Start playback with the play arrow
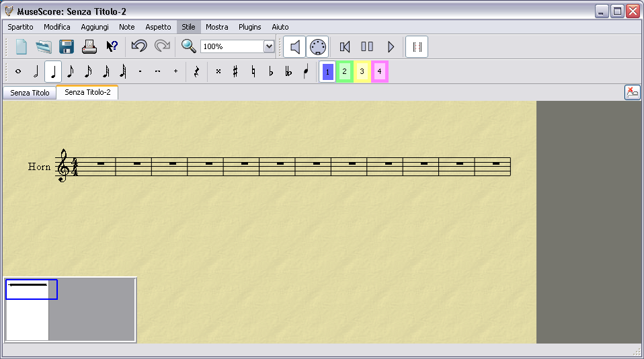This screenshot has width=644, height=359. coord(391,47)
